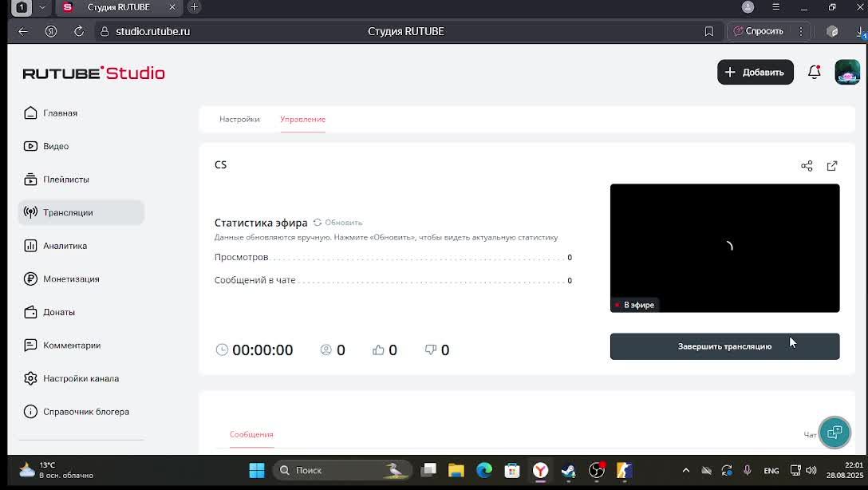Open the Комментарии sidebar section
The image size is (868, 490).
[62, 346]
